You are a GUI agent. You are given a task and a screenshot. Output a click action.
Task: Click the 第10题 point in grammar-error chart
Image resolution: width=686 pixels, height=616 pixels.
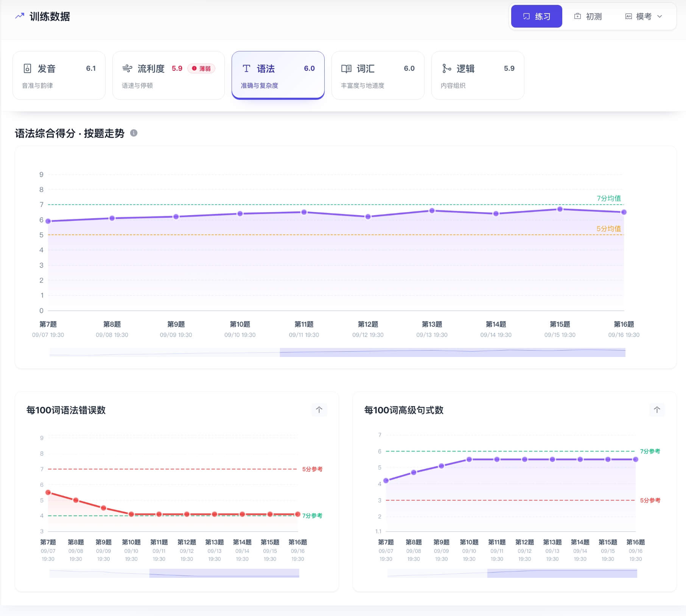(x=131, y=514)
